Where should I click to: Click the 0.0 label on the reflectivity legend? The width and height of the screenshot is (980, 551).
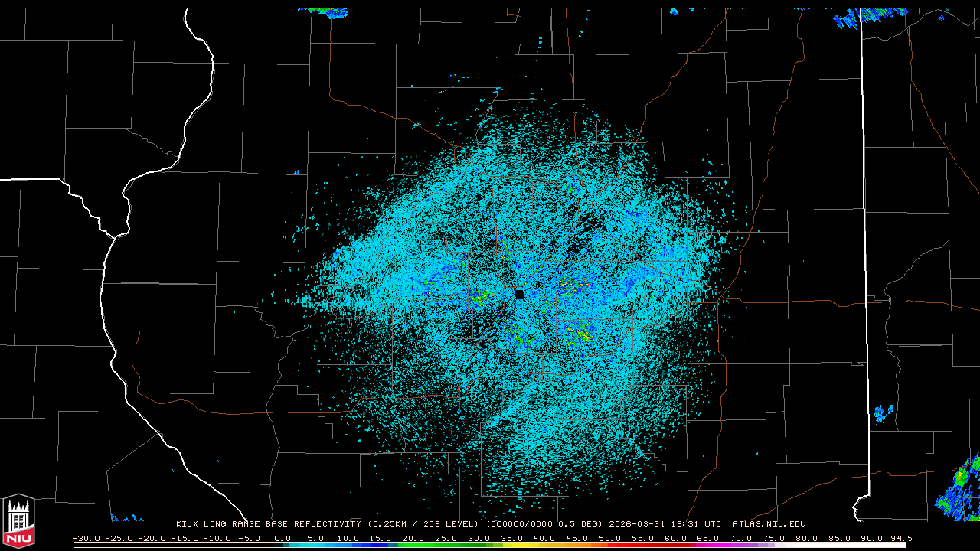283,539
